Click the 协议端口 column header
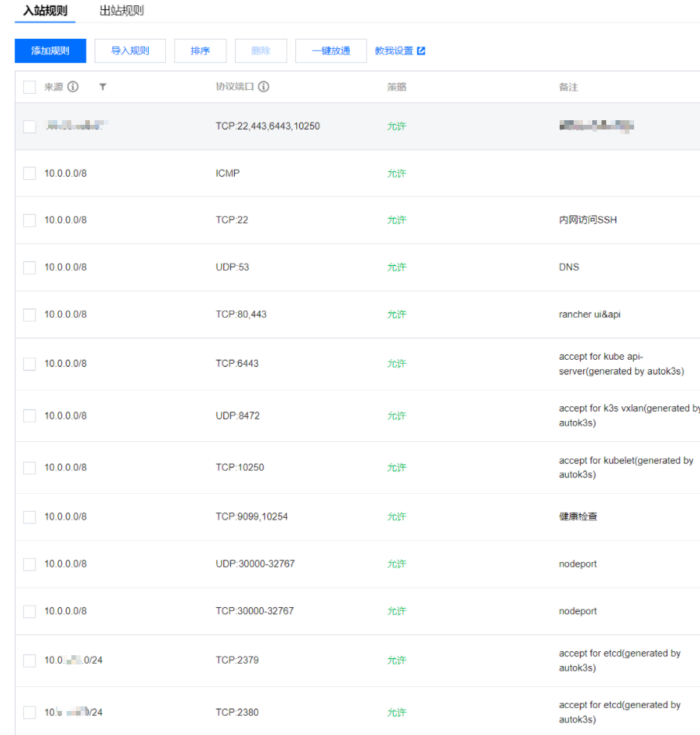 tap(235, 87)
